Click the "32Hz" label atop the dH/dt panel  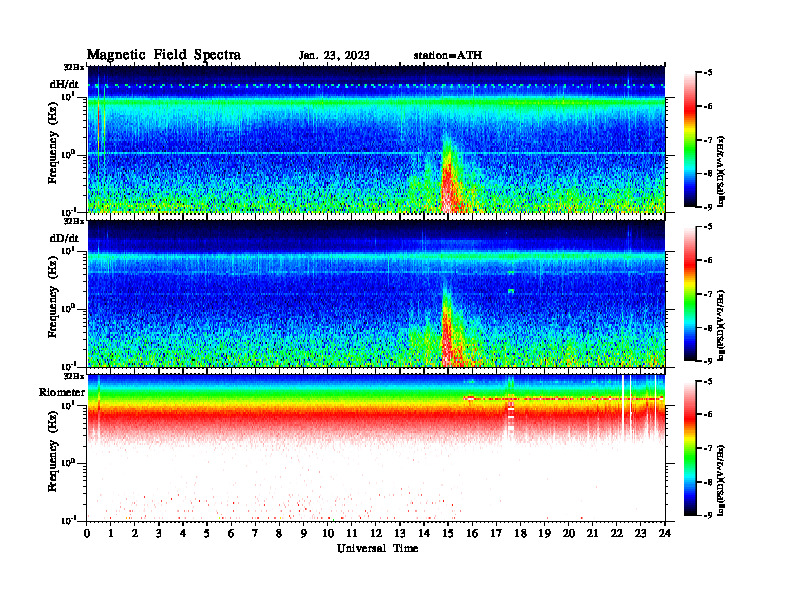[x=73, y=67]
